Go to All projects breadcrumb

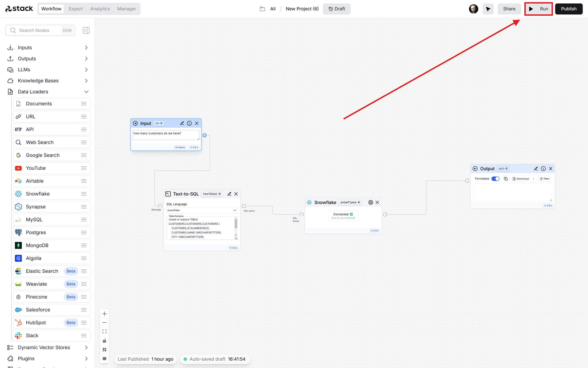tap(273, 9)
